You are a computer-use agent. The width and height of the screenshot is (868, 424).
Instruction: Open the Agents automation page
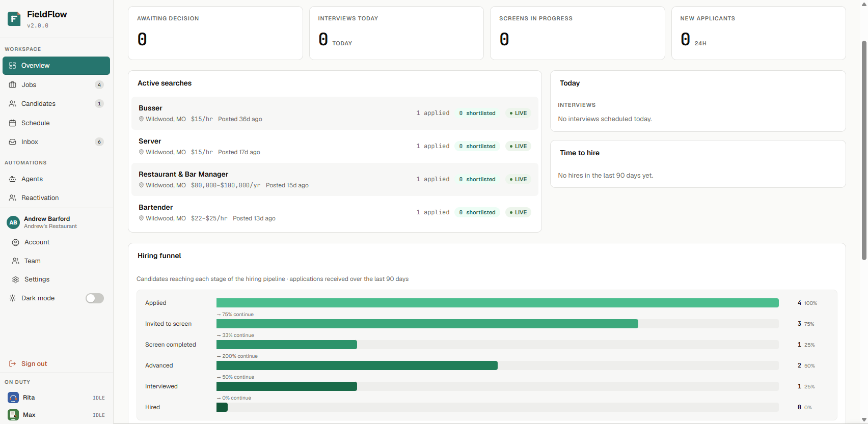pyautogui.click(x=56, y=179)
